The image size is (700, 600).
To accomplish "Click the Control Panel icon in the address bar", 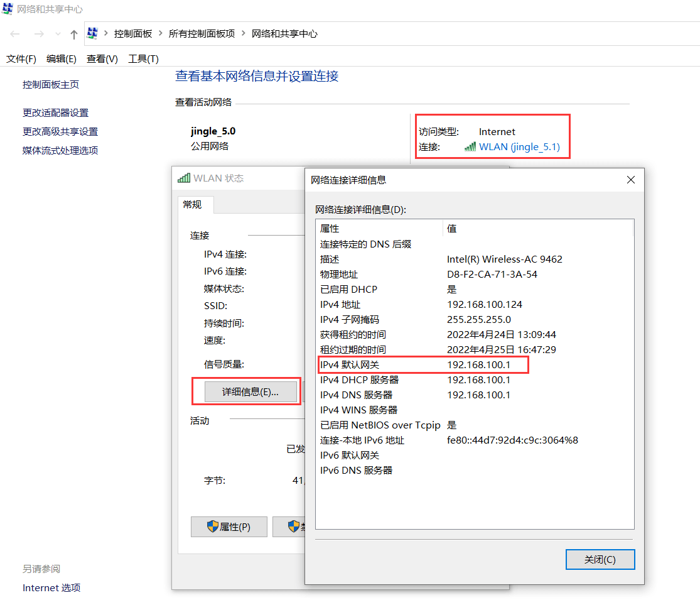I will (x=93, y=33).
